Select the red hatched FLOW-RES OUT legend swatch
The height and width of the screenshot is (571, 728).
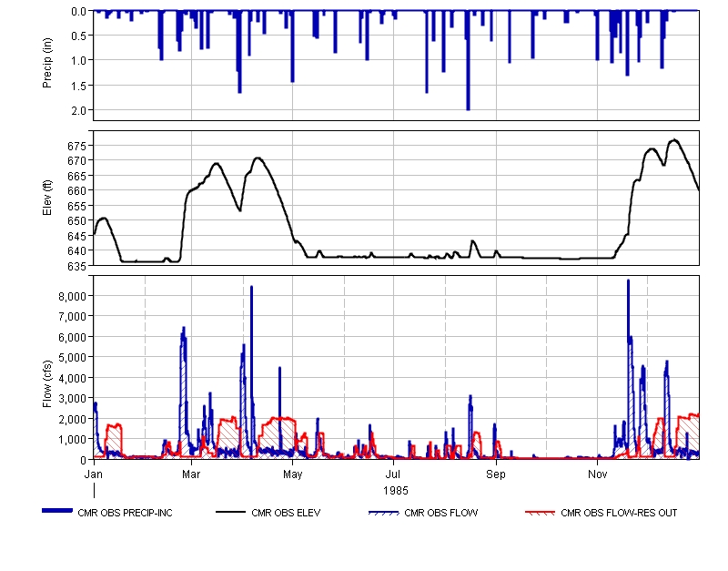pos(540,513)
